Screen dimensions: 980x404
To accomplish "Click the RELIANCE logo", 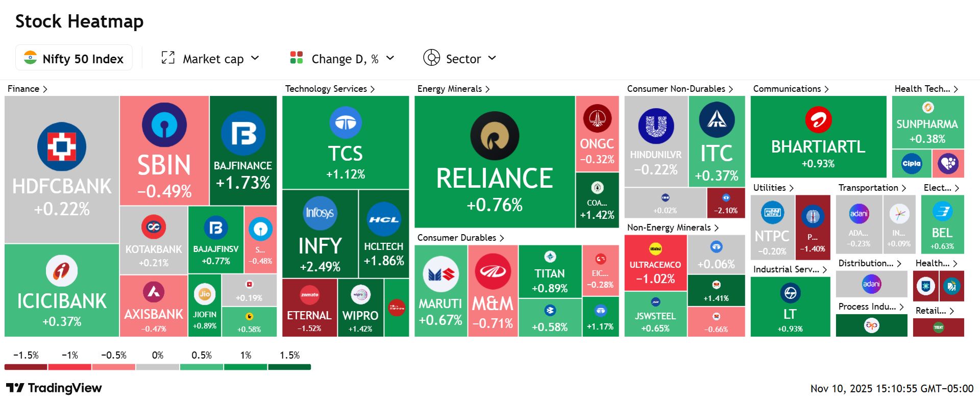I will [495, 136].
